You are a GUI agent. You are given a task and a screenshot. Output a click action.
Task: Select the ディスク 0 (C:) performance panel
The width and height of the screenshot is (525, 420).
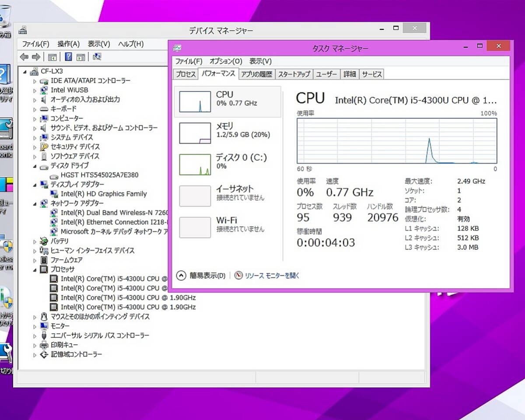click(x=227, y=164)
